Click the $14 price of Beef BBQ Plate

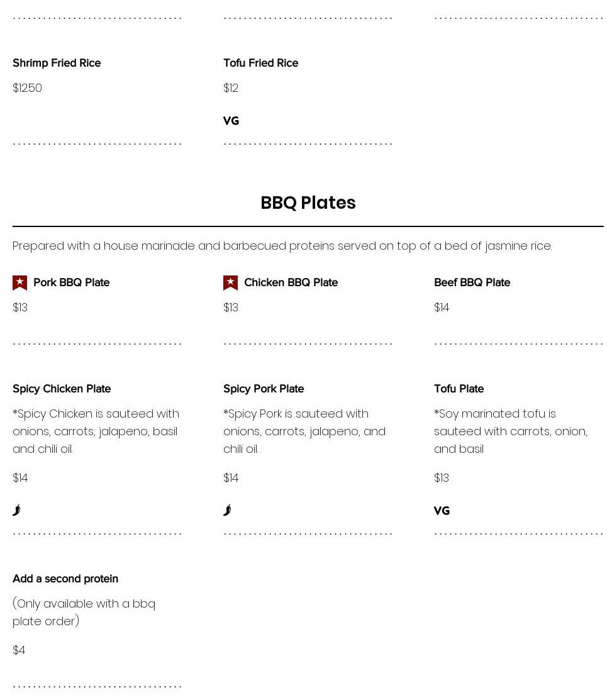tap(442, 308)
